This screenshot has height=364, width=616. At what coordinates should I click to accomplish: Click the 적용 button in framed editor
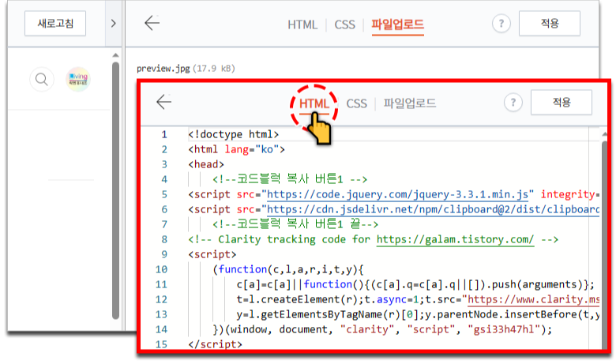click(561, 103)
